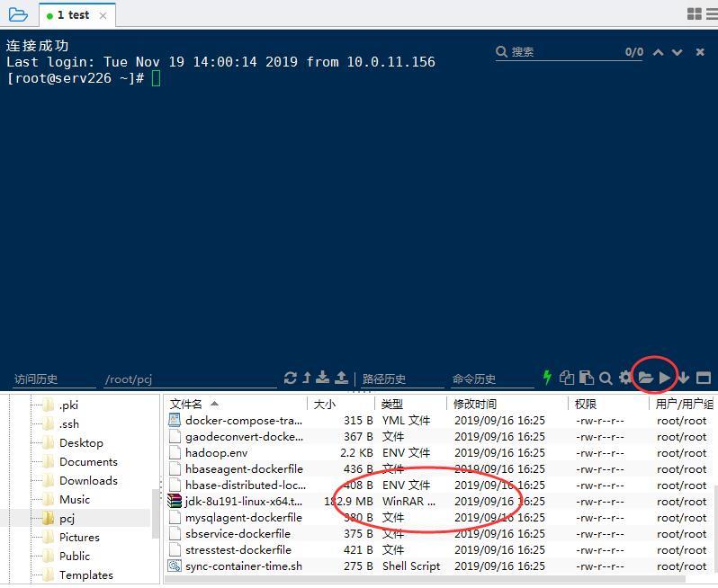Image resolution: width=718 pixels, height=588 pixels.
Task: Click the /root/pcj path field
Action: 190,379
